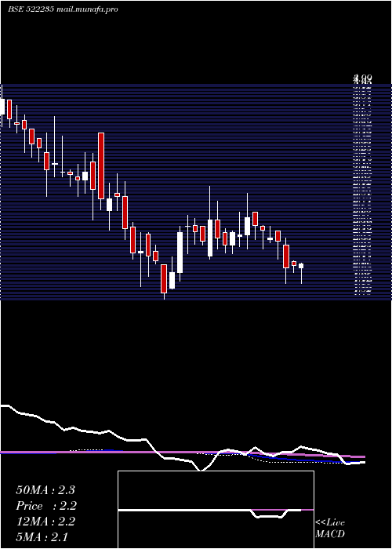Click the Price : 2.2 label
Viewport: 392px width, 549px height.
click(x=46, y=506)
